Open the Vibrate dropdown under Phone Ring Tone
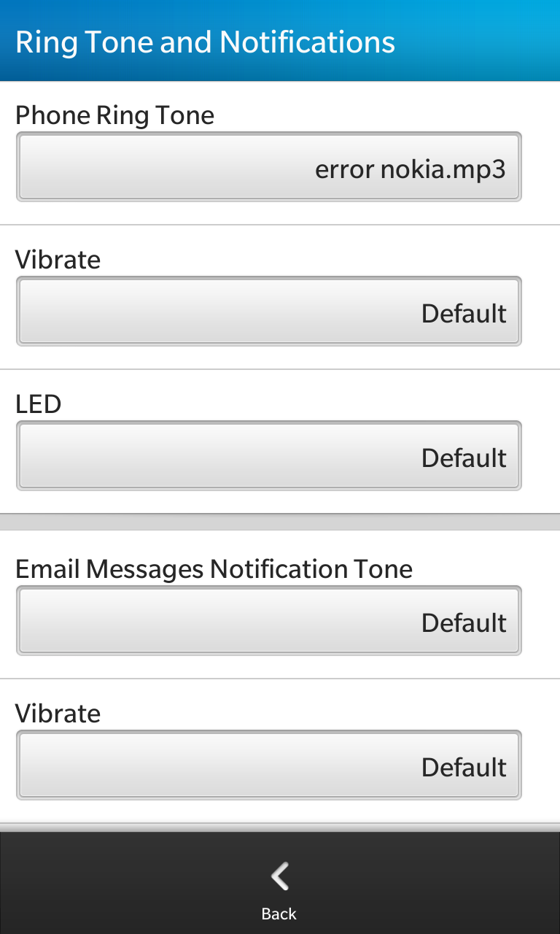560x934 pixels. [x=268, y=311]
